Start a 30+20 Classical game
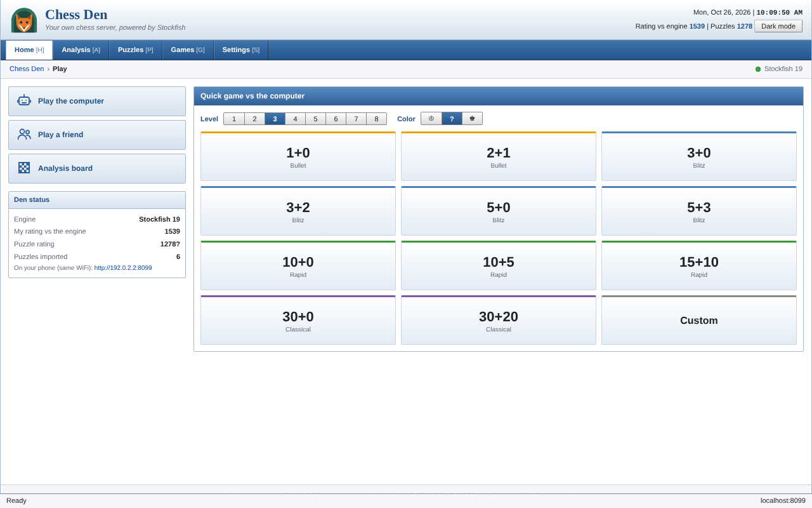812x508 pixels. [499, 320]
